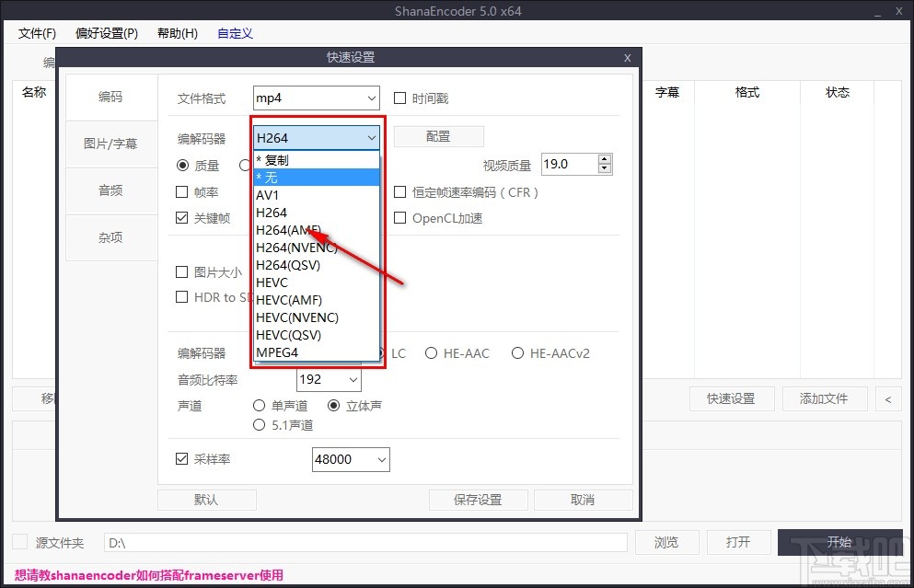Click the 状态 column header
914x588 pixels.
838,92
